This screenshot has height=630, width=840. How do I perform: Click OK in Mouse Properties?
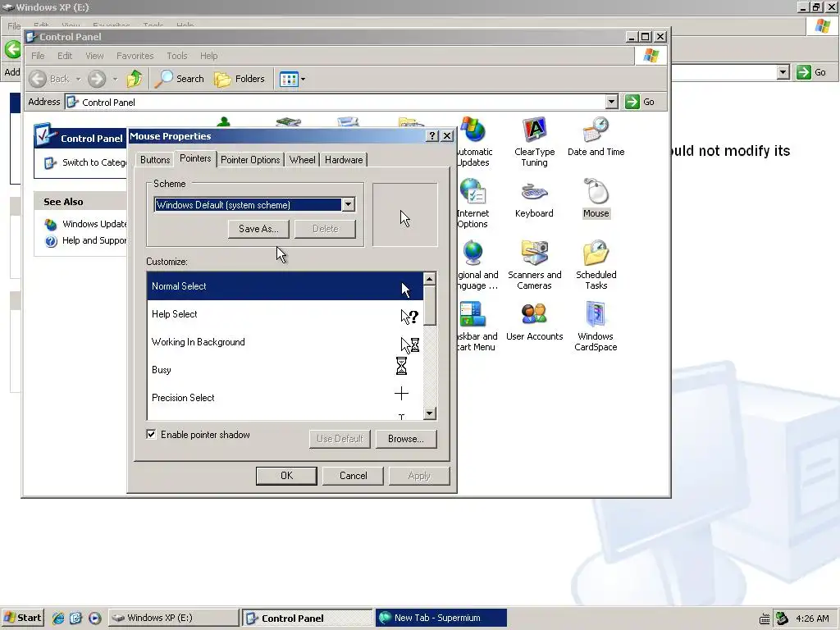(286, 476)
